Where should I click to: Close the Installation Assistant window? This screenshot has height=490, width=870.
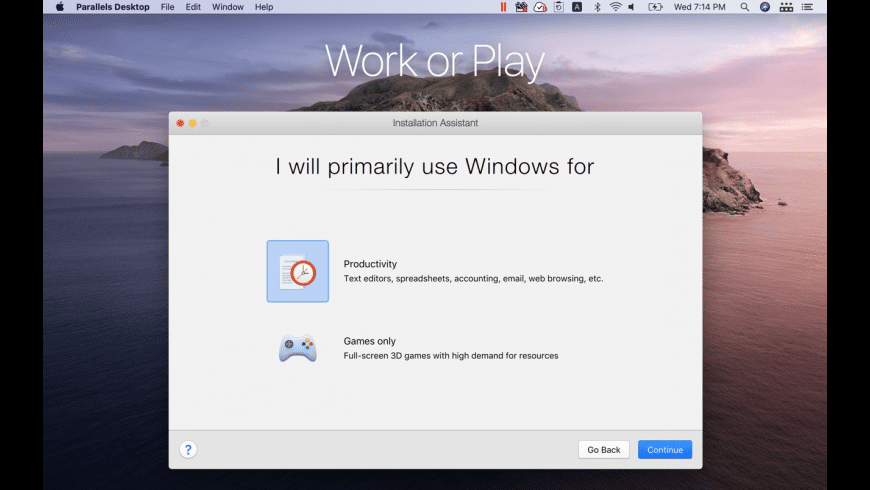point(180,123)
